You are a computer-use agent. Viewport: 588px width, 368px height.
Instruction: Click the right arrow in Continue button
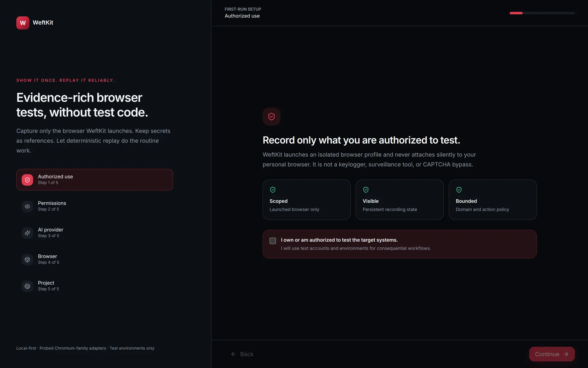566,354
